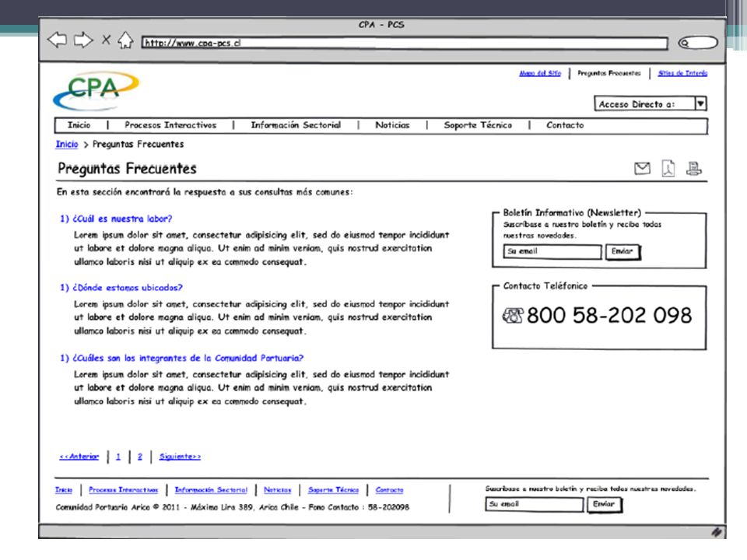The width and height of the screenshot is (747, 560).
Task: Open the Acceso Directo a dropdown
Action: tap(651, 103)
